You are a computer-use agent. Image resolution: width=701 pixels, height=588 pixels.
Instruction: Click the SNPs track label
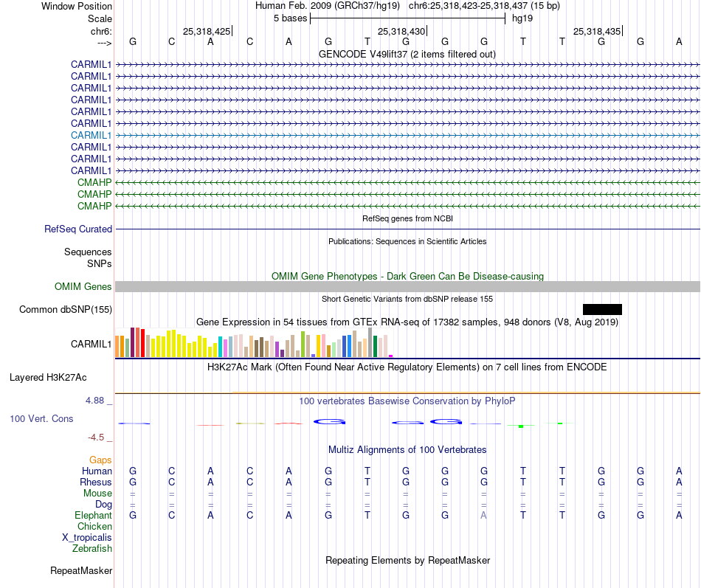[x=100, y=263]
